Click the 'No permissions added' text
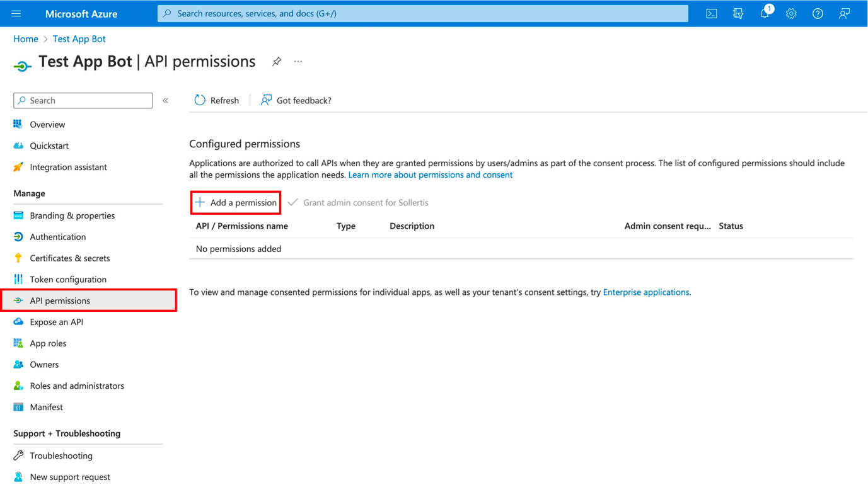 (239, 249)
